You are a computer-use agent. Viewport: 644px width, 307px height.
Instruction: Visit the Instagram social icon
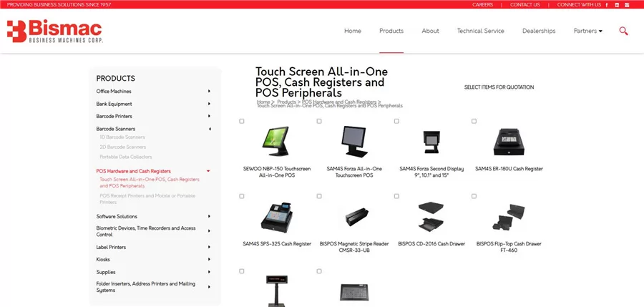click(627, 5)
